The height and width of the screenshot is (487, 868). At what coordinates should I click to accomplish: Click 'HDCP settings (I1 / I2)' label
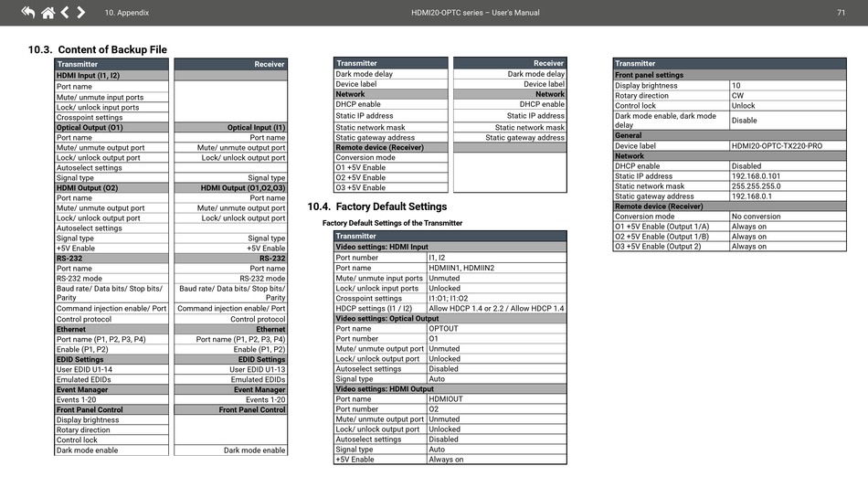click(x=374, y=308)
